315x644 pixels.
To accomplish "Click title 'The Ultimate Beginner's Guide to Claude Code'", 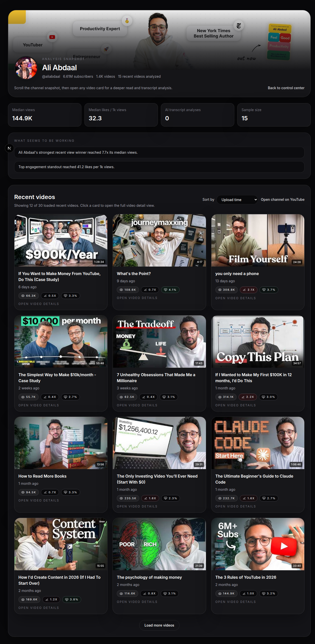I will tap(254, 479).
